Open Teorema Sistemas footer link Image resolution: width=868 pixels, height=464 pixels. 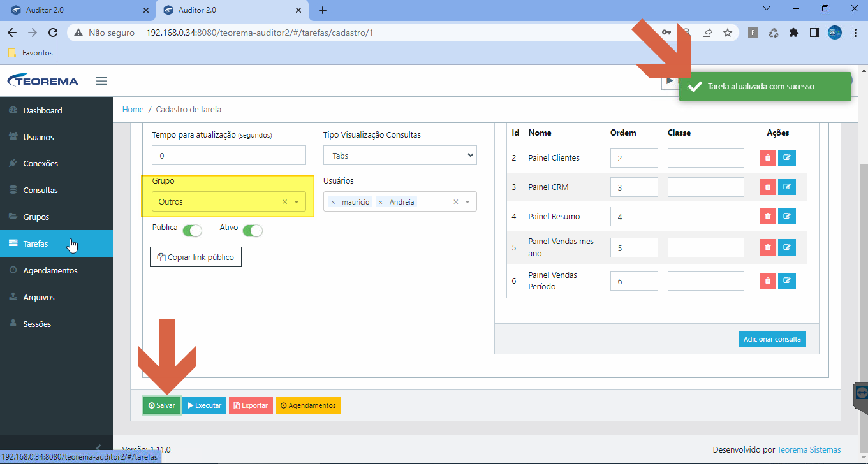tap(809, 449)
